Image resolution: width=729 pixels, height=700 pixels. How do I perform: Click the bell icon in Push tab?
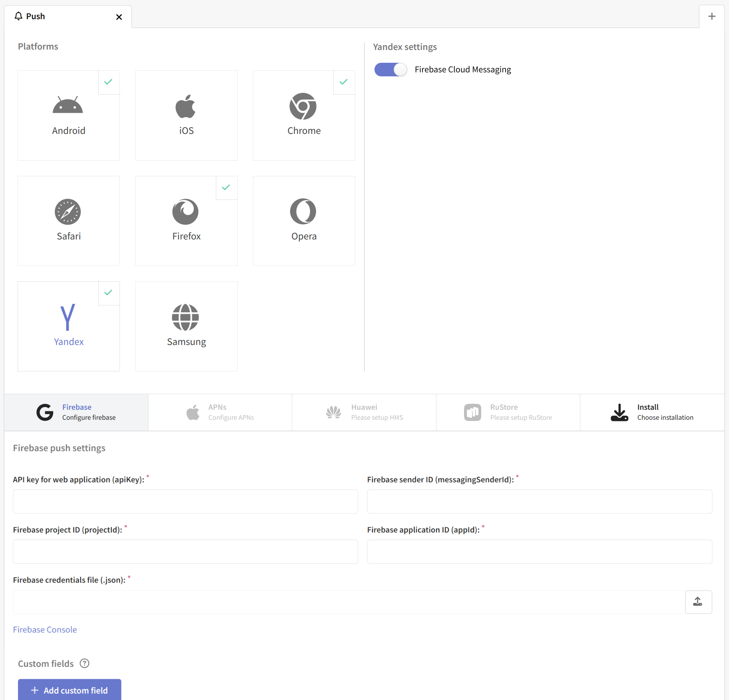coord(18,16)
